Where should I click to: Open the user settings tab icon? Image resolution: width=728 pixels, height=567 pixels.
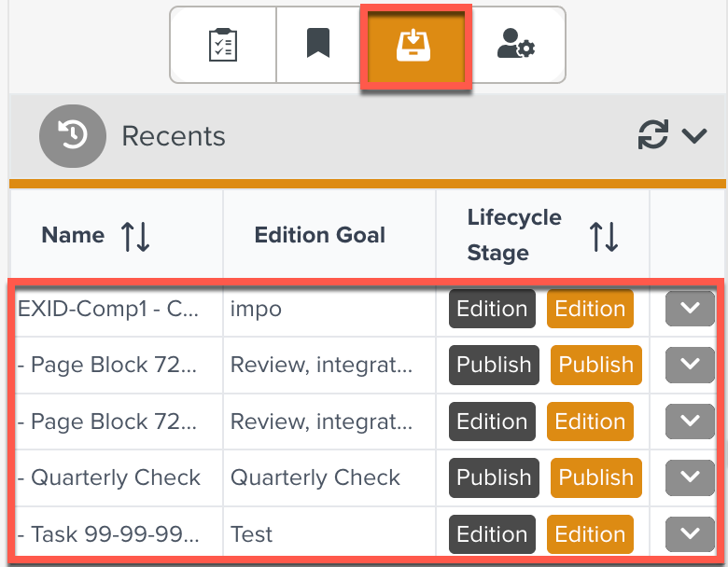coord(516,45)
